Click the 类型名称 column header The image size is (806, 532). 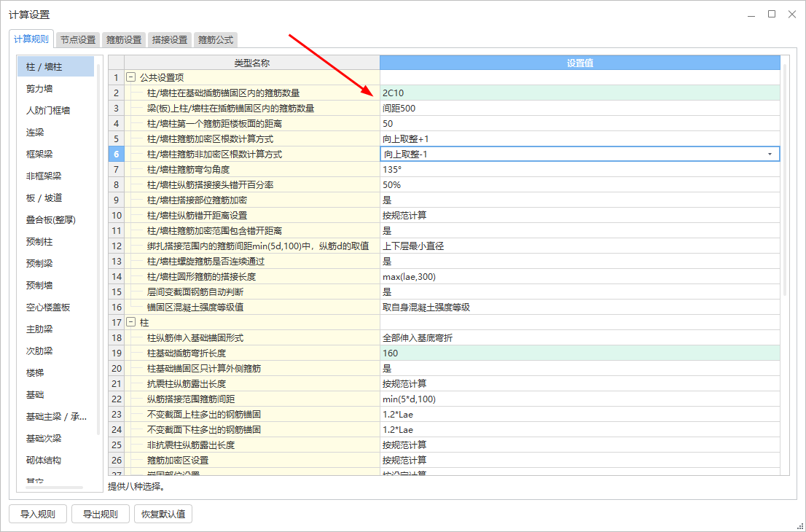[x=252, y=63]
